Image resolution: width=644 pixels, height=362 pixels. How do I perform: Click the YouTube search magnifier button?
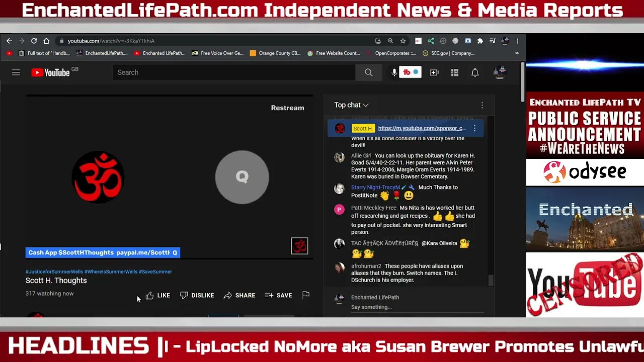369,72
